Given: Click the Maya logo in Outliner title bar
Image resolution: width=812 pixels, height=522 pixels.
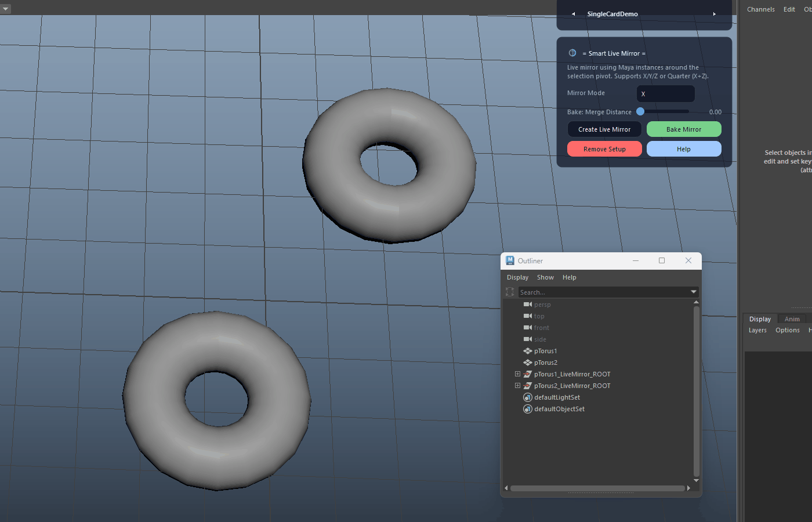Looking at the screenshot, I should [510, 260].
